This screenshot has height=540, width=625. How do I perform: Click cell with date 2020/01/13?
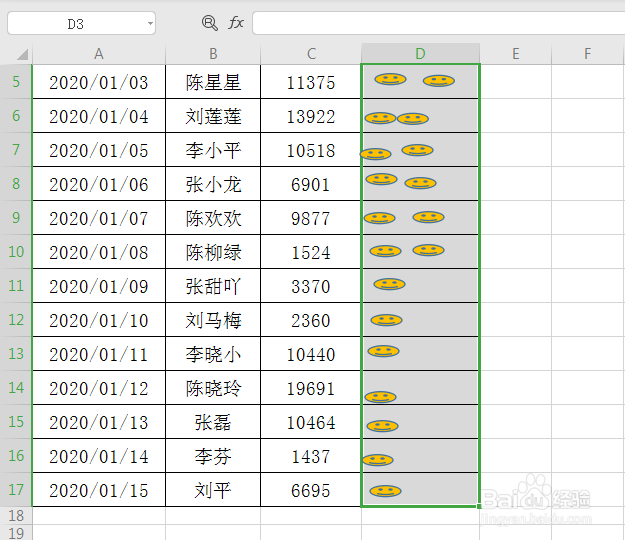pos(98,422)
